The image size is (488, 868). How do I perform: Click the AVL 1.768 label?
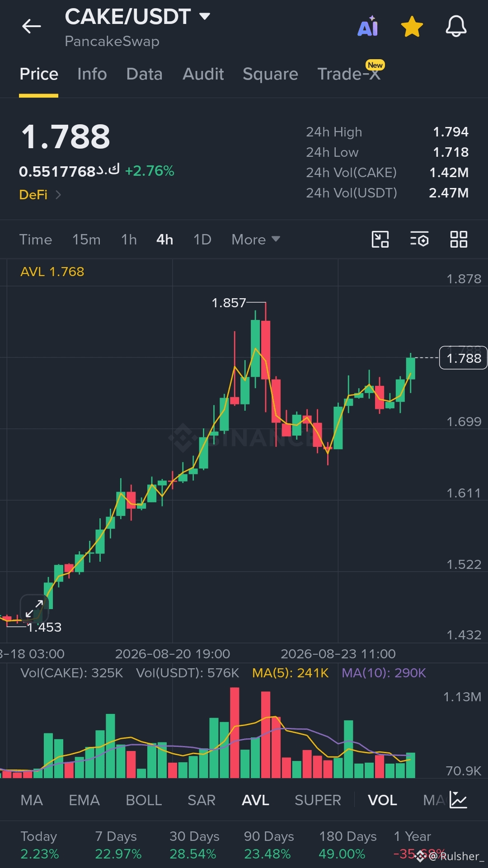pos(52,272)
